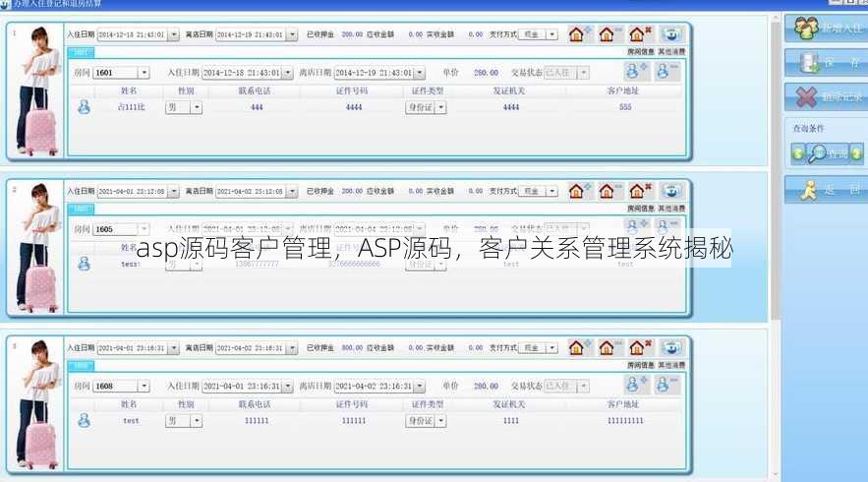Image resolution: width=868 pixels, height=482 pixels.
Task: Click the 查询 search button
Action: (827, 152)
